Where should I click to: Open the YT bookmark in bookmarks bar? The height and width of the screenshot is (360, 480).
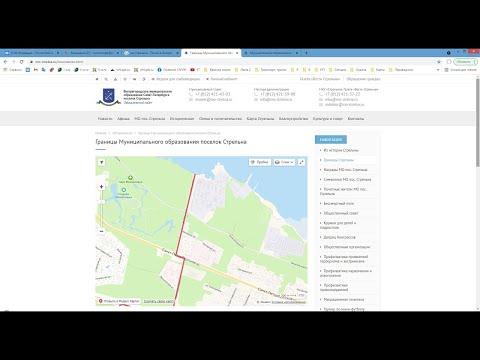(195, 70)
